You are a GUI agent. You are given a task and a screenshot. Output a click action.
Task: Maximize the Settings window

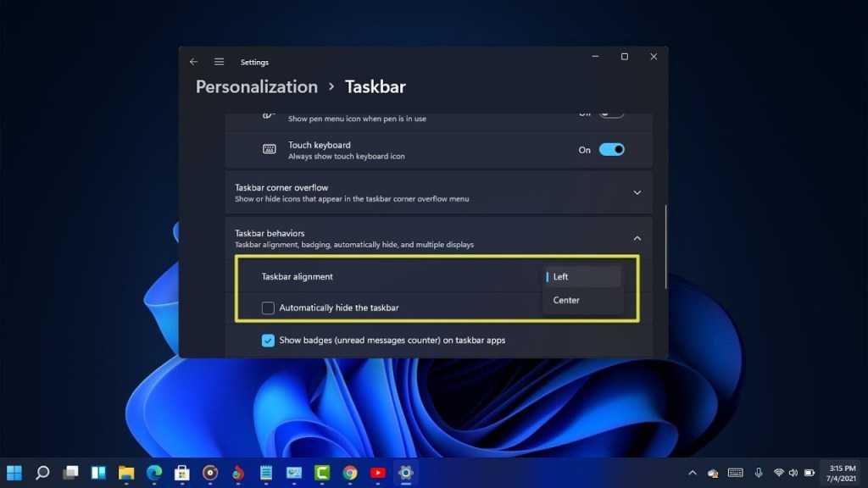pos(625,57)
